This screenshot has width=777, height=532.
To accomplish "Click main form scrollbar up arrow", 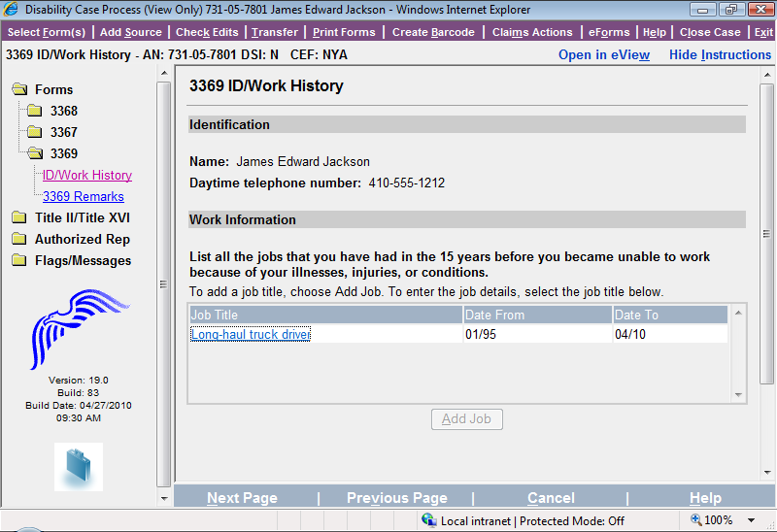I will tap(767, 75).
